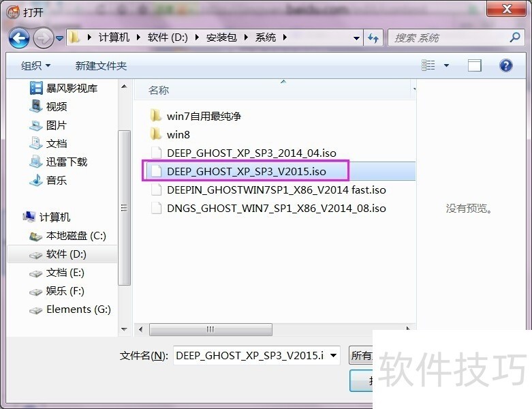
Task: Click the Back navigation arrow button
Action: (x=19, y=37)
